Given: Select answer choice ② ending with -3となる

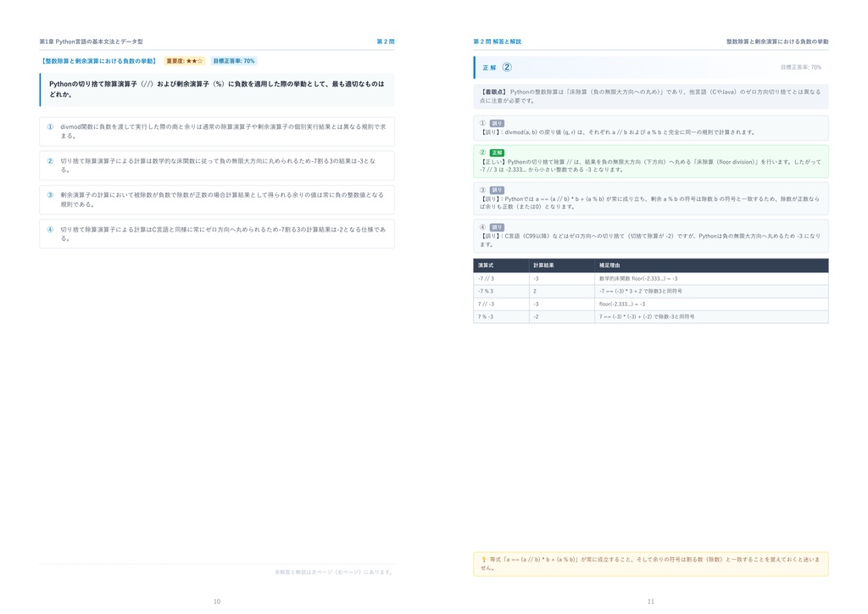Looking at the screenshot, I should [x=217, y=165].
